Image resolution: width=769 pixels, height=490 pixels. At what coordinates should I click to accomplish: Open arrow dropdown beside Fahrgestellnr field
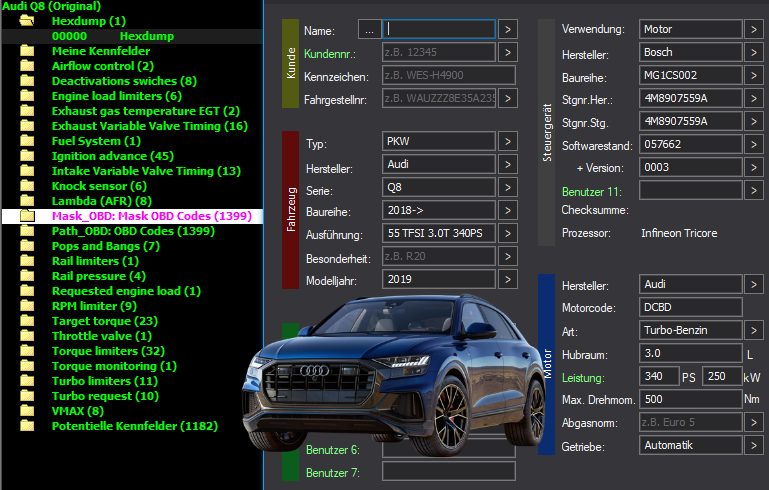pyautogui.click(x=508, y=99)
